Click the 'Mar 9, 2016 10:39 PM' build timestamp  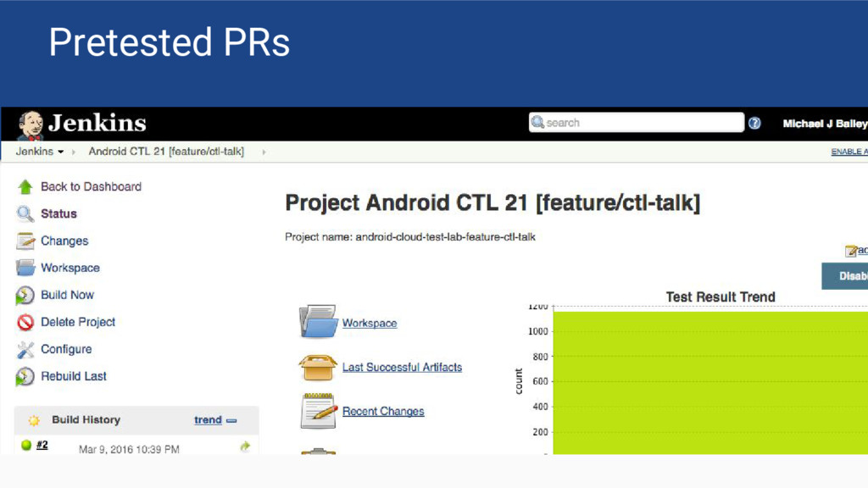(129, 449)
